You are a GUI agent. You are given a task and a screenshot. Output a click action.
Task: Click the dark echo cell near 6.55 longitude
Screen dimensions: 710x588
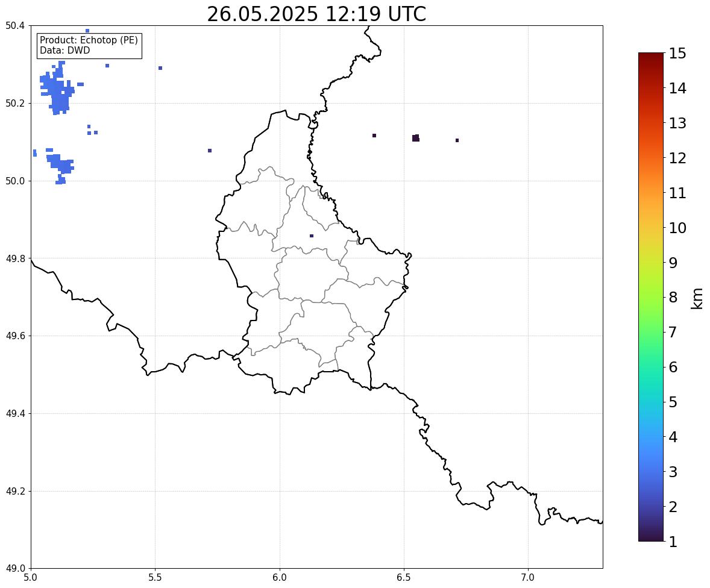(416, 138)
